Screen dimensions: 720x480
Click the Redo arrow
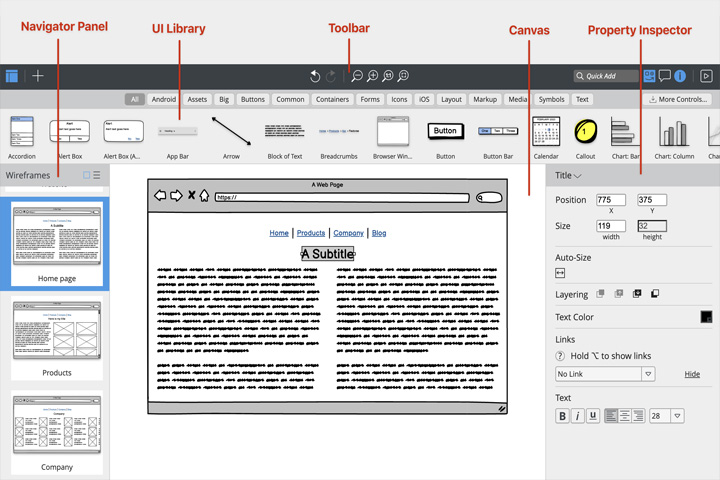pos(331,76)
